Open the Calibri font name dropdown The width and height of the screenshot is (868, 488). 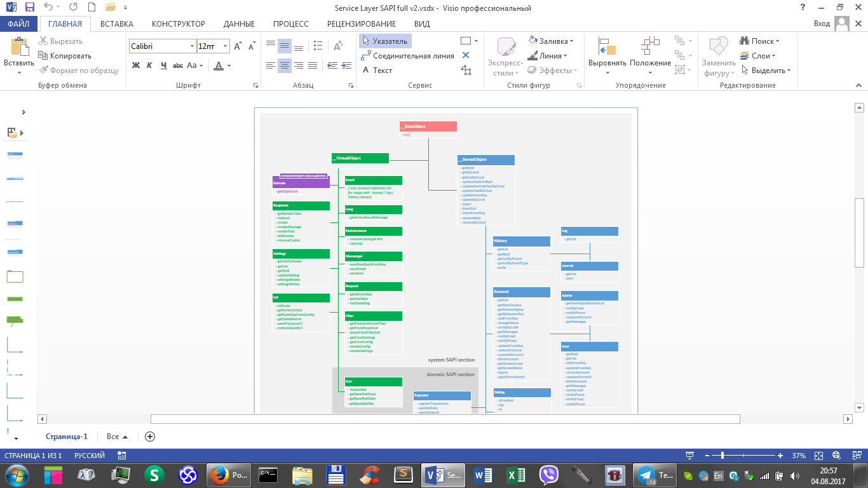click(x=192, y=46)
